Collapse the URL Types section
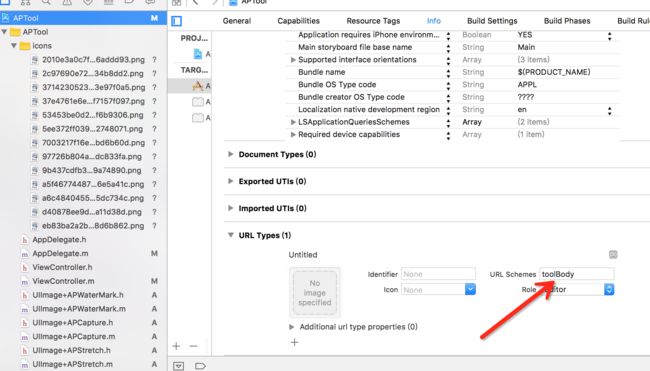 [230, 235]
